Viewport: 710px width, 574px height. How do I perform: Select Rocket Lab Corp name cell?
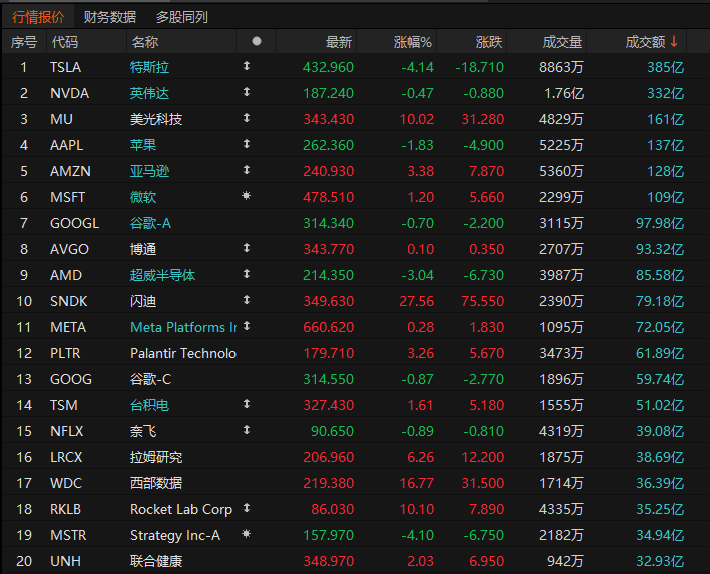pyautogui.click(x=181, y=509)
